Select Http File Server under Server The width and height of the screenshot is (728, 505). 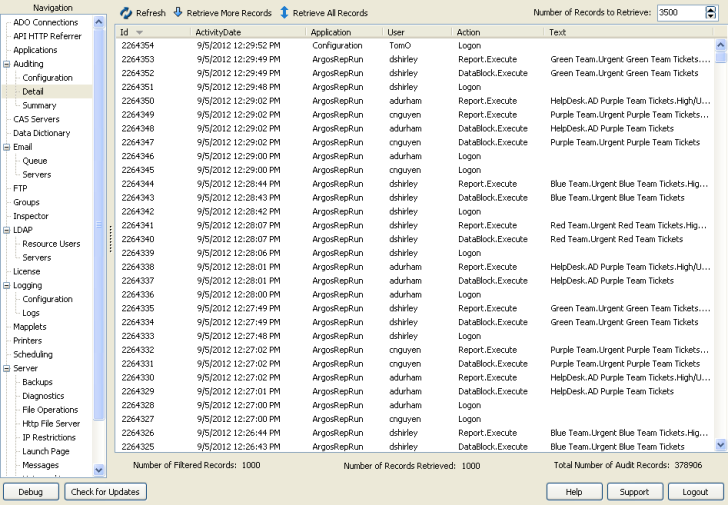[x=51, y=424]
